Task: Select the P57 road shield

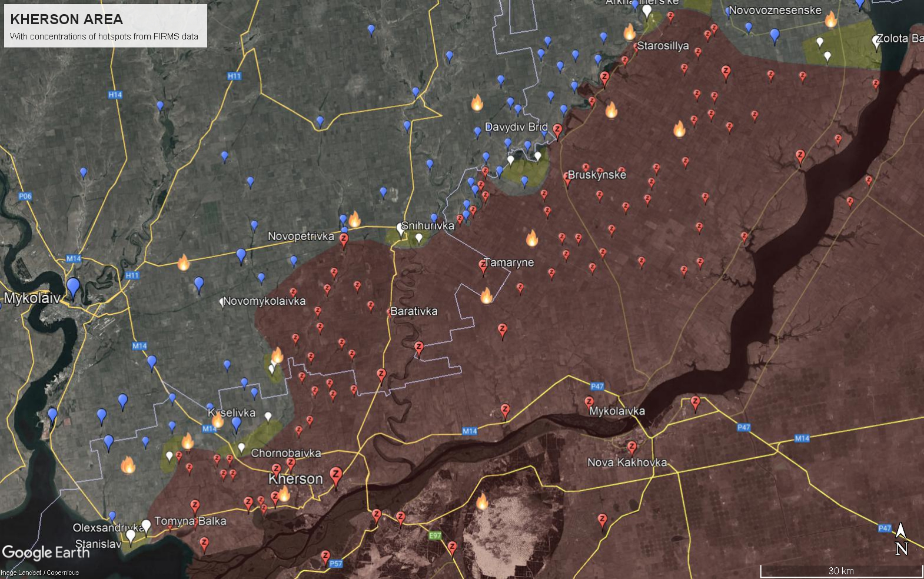Action: pos(335,564)
